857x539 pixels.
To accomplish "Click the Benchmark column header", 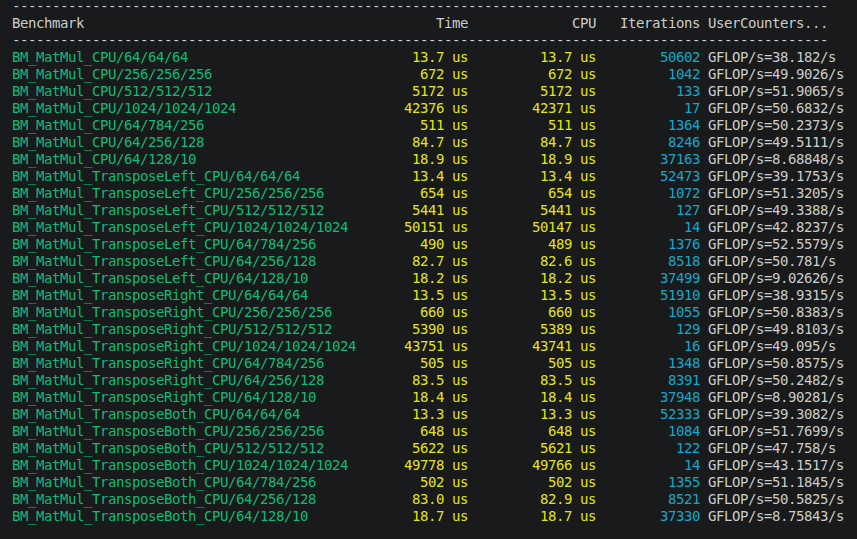I will click(48, 24).
